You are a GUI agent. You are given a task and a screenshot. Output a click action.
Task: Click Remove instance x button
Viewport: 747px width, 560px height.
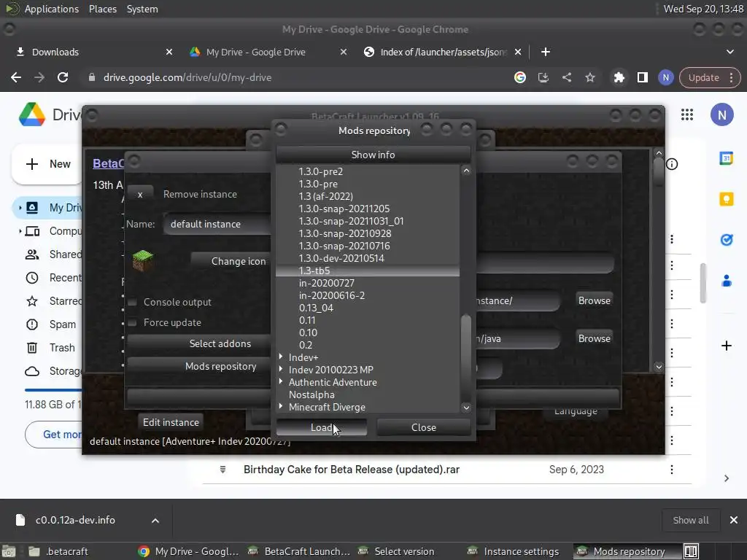point(140,194)
